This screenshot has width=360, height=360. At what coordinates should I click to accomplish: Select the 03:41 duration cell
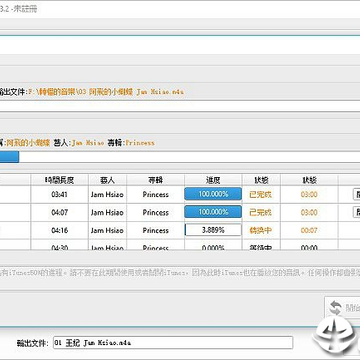pyautogui.click(x=60, y=194)
